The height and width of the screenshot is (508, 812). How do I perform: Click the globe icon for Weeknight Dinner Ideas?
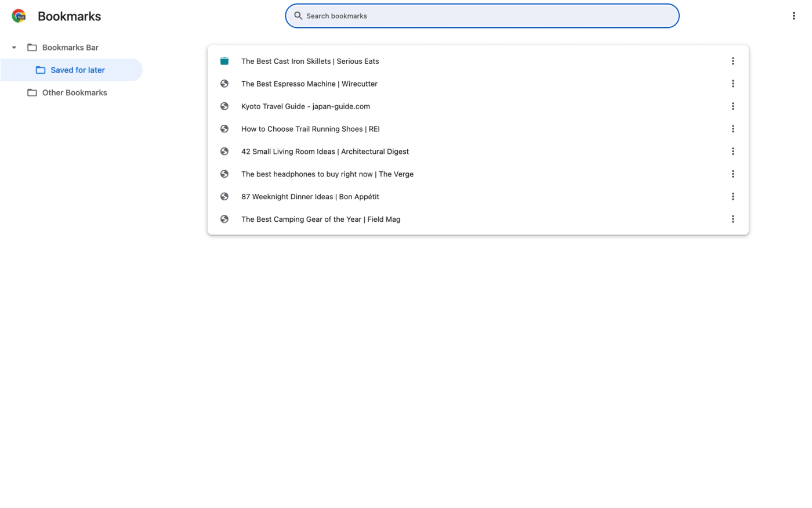[224, 197]
